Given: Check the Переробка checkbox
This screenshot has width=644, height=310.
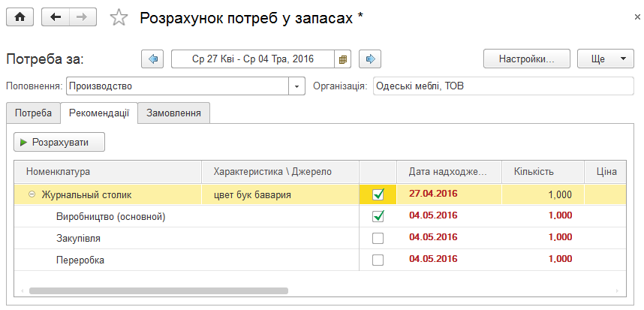Looking at the screenshot, I should click(x=378, y=260).
